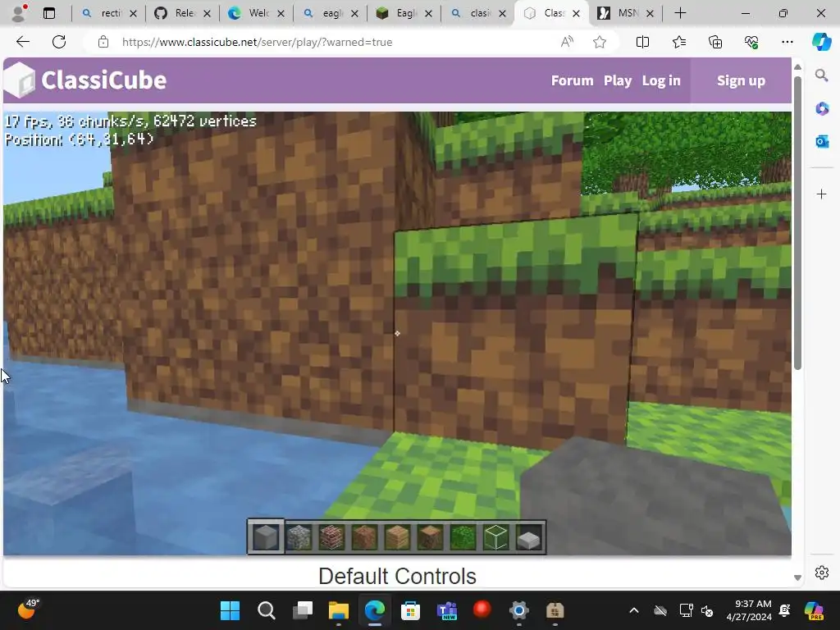840x630 pixels.
Task: Add this page to favorites
Action: 600,42
